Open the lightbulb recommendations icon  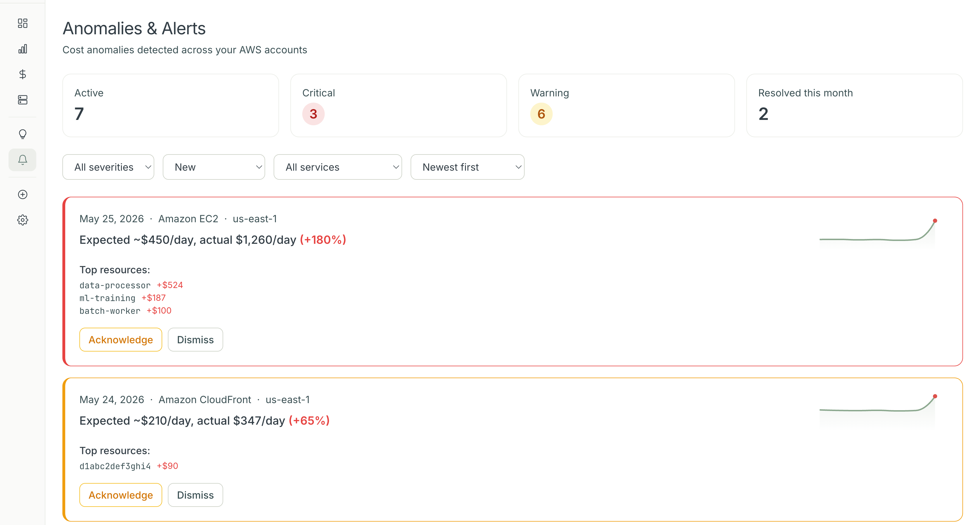(22, 134)
